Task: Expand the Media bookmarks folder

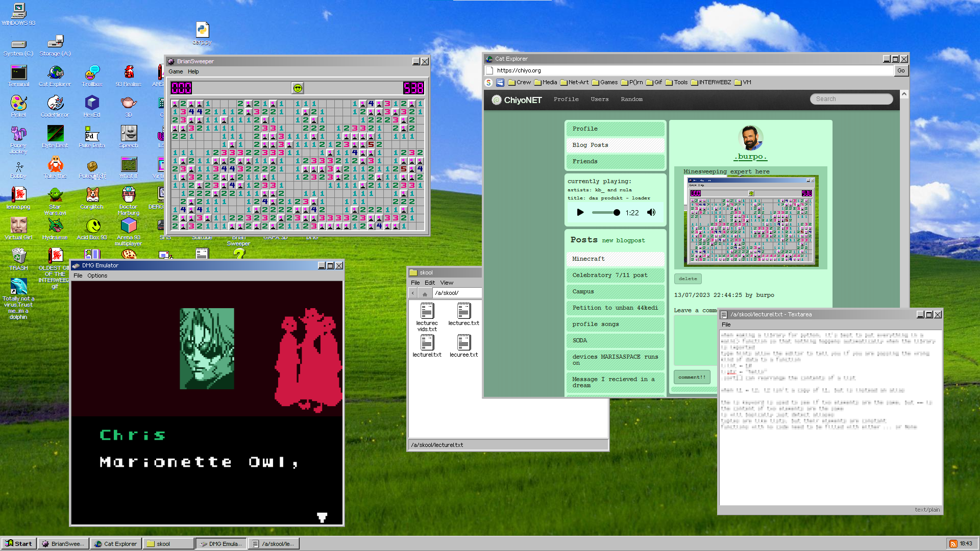Action: [x=546, y=82]
